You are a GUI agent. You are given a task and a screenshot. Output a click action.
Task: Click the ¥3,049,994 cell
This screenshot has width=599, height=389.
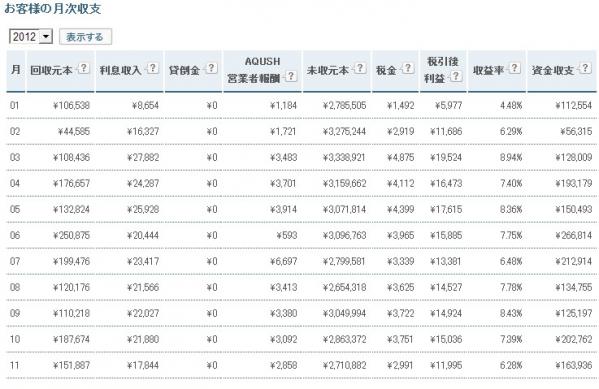[344, 313]
